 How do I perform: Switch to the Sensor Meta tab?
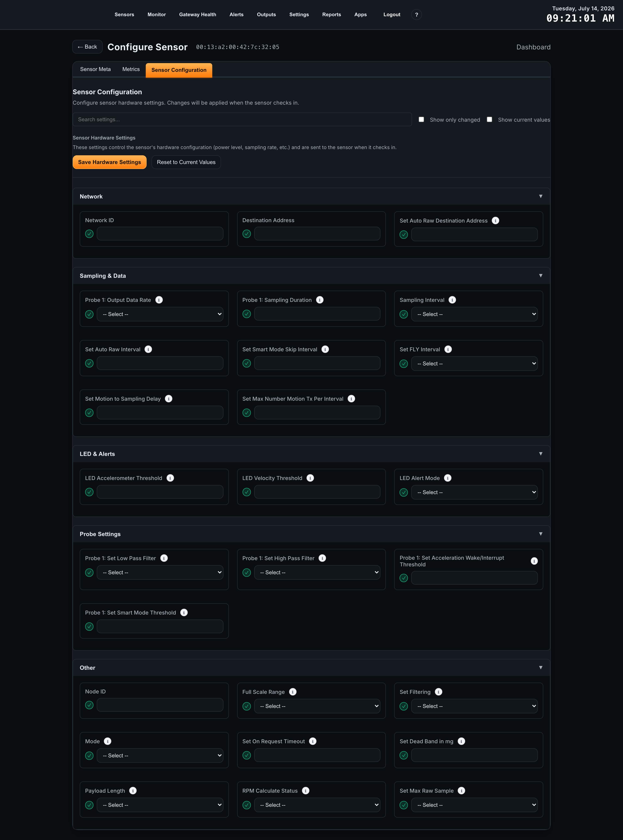(95, 69)
